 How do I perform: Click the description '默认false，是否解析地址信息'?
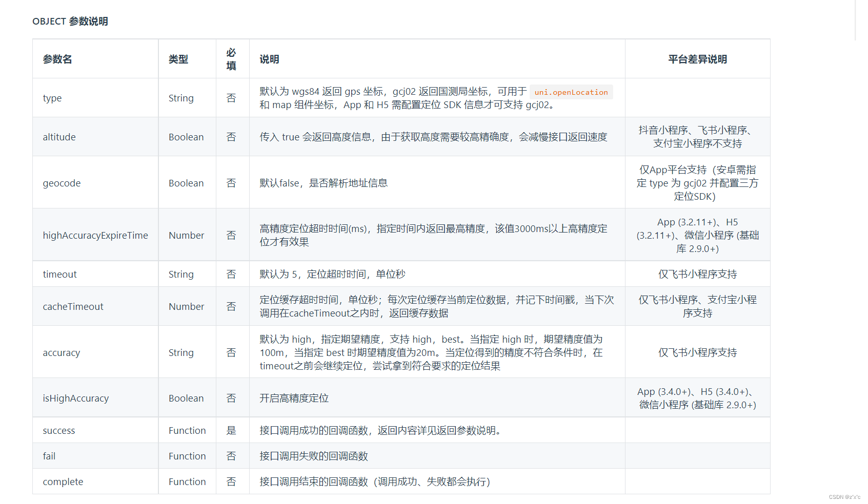click(324, 183)
